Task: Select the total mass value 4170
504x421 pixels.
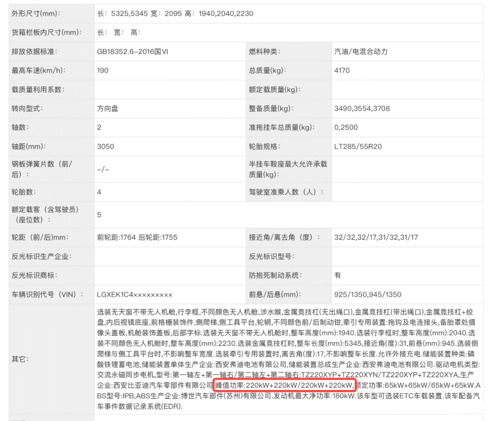Action: pos(342,70)
